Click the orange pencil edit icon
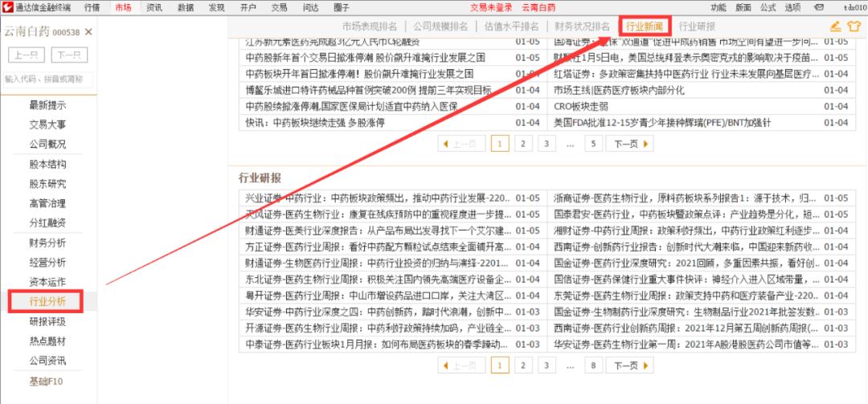The width and height of the screenshot is (868, 404). (835, 26)
